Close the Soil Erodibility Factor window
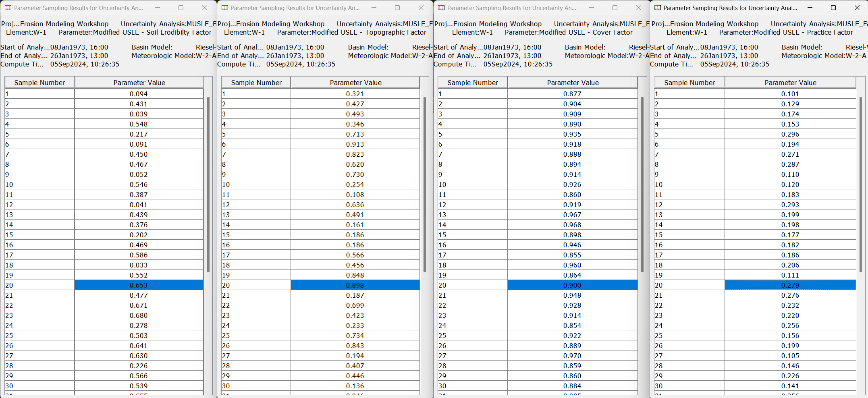Viewport: 868px width, 398px height. click(x=204, y=8)
